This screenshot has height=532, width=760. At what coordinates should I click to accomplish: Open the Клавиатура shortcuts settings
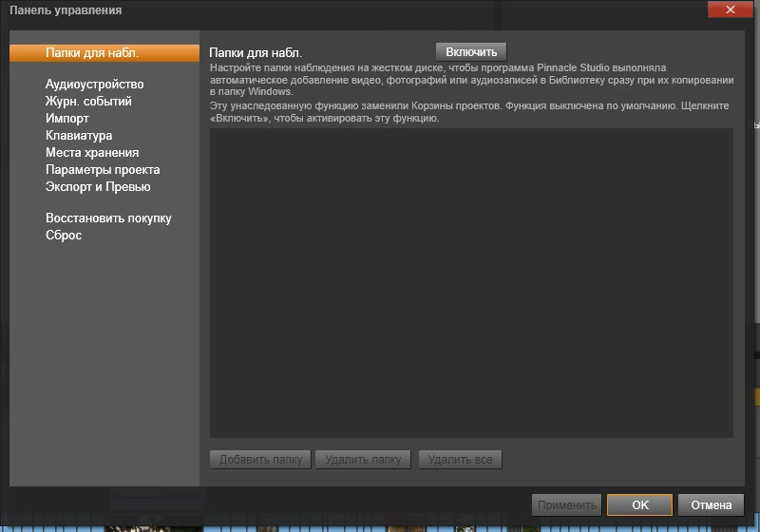click(x=79, y=135)
